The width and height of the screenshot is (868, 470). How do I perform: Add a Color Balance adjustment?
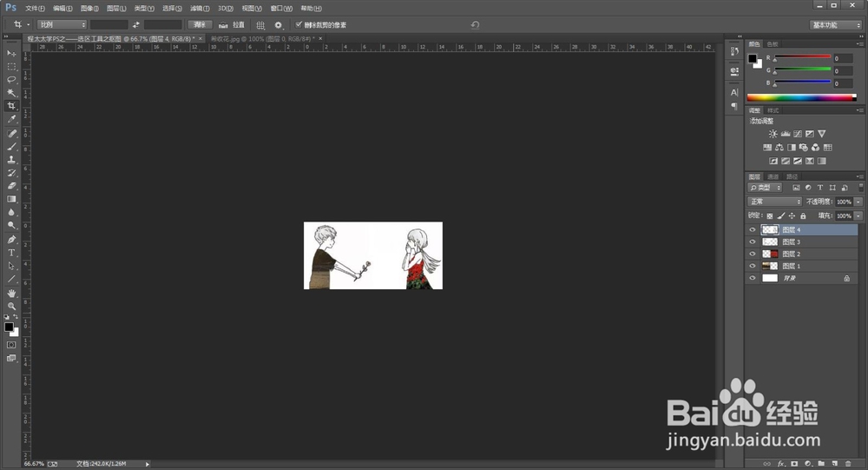[779, 148]
